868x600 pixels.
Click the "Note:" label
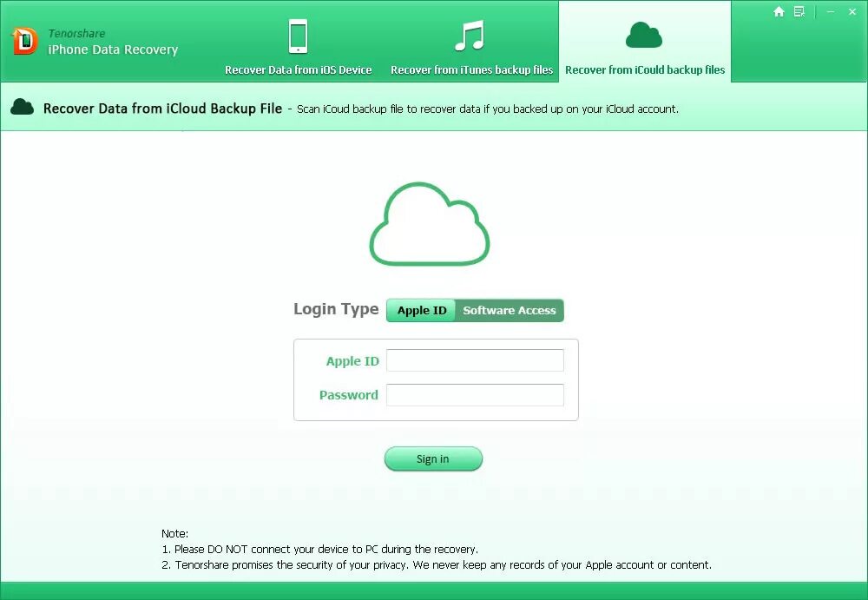[175, 533]
